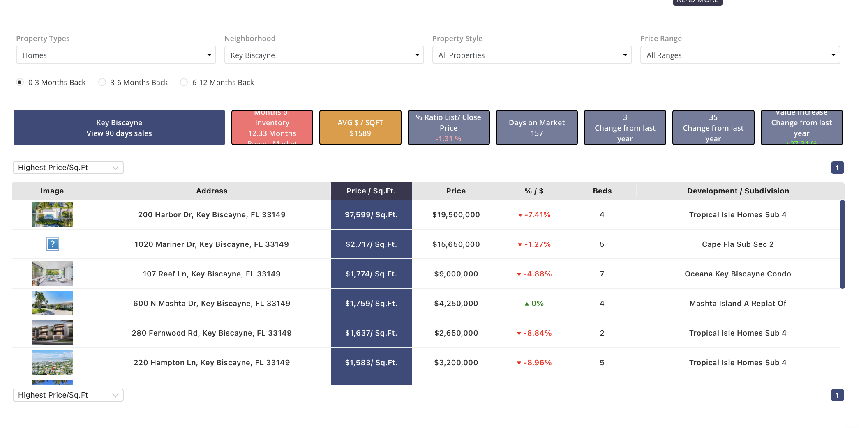Click the tile showing 3 Change from last year
Image resolution: width=868 pixels, height=428 pixels.
tap(625, 128)
